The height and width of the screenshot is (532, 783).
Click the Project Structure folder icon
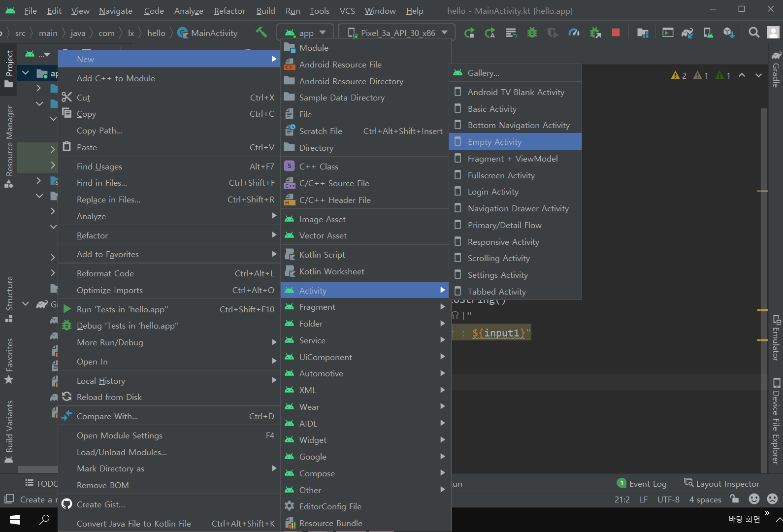(643, 33)
